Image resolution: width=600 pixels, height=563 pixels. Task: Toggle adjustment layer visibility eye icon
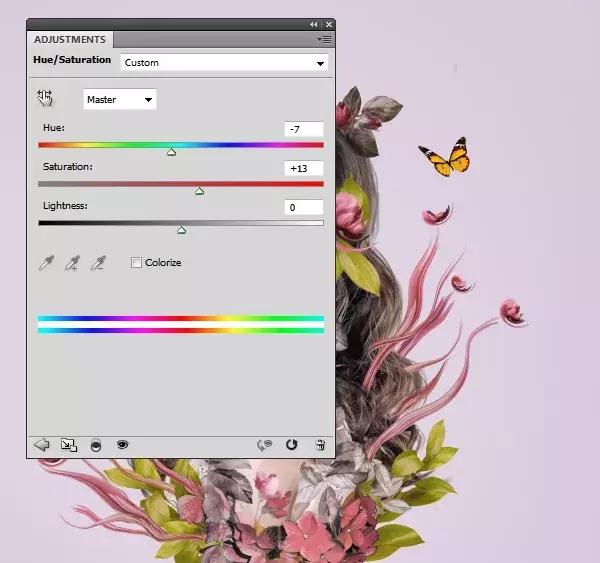click(122, 444)
